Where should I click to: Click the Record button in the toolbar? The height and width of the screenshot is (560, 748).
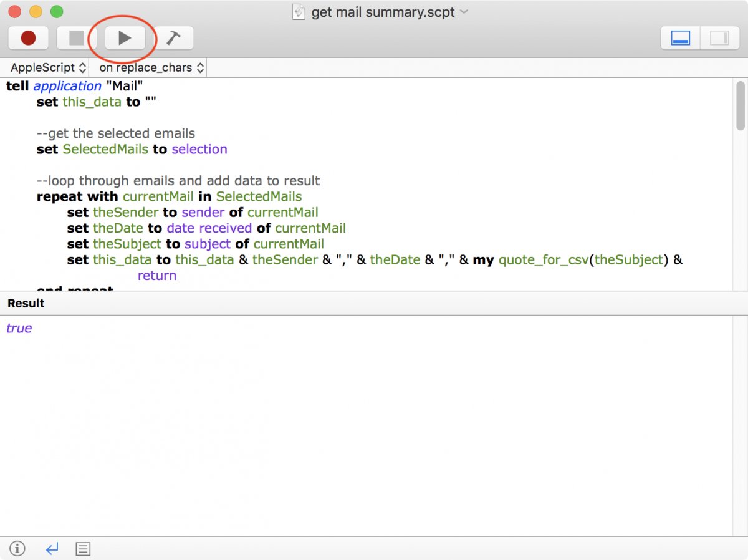[28, 39]
